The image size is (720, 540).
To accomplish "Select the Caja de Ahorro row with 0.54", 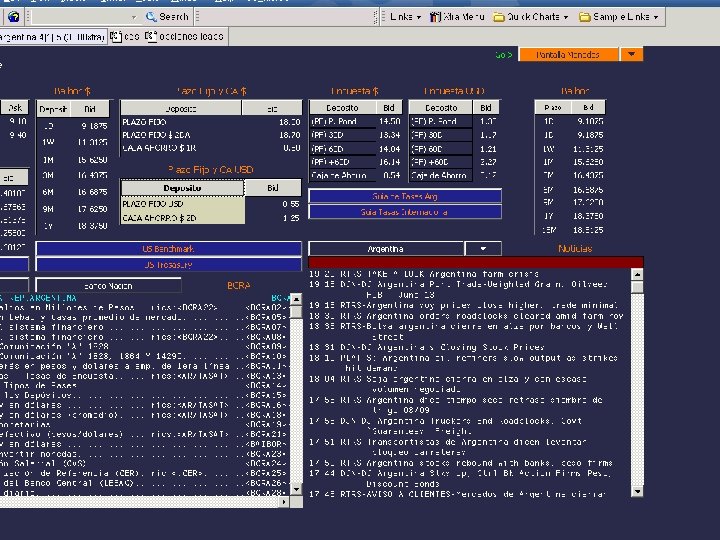I will [355, 175].
